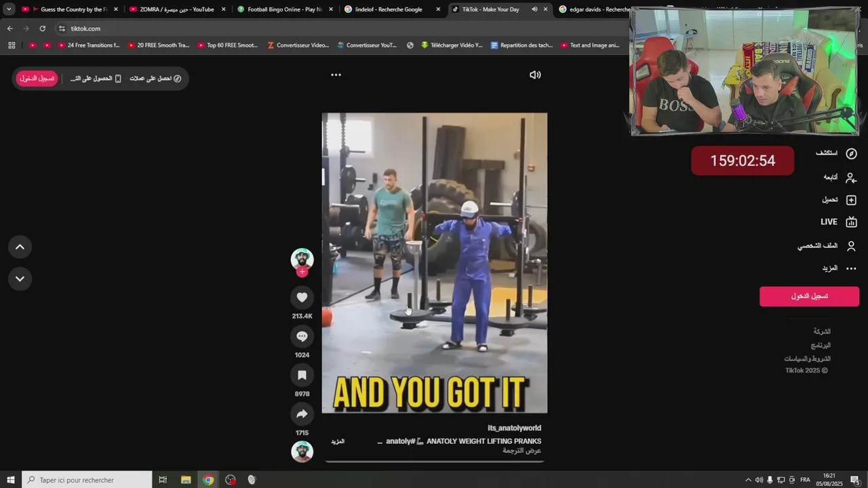Click the top-left pink login pill button

pyautogui.click(x=37, y=79)
